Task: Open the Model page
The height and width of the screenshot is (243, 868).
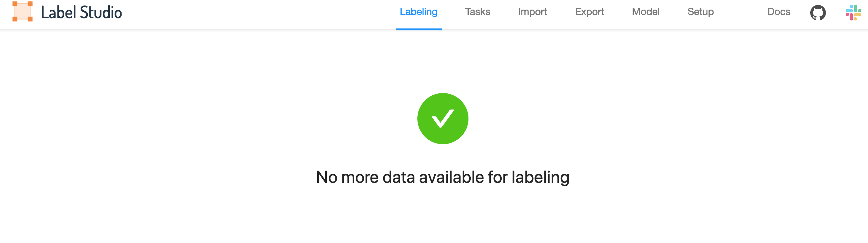Action: tap(645, 12)
